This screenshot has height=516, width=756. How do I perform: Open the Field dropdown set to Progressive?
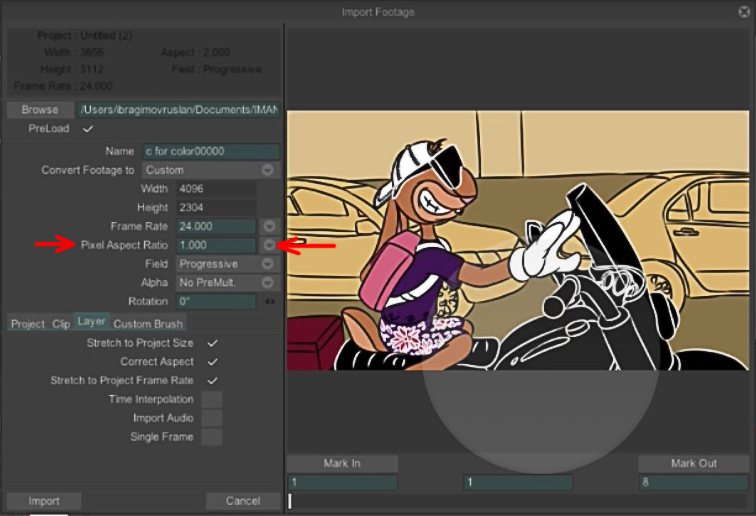tap(228, 264)
